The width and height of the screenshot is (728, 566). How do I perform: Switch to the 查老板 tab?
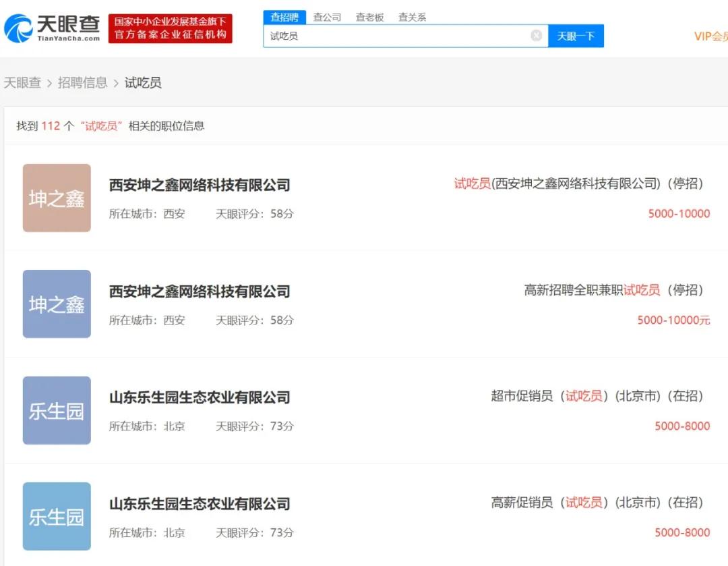[369, 17]
